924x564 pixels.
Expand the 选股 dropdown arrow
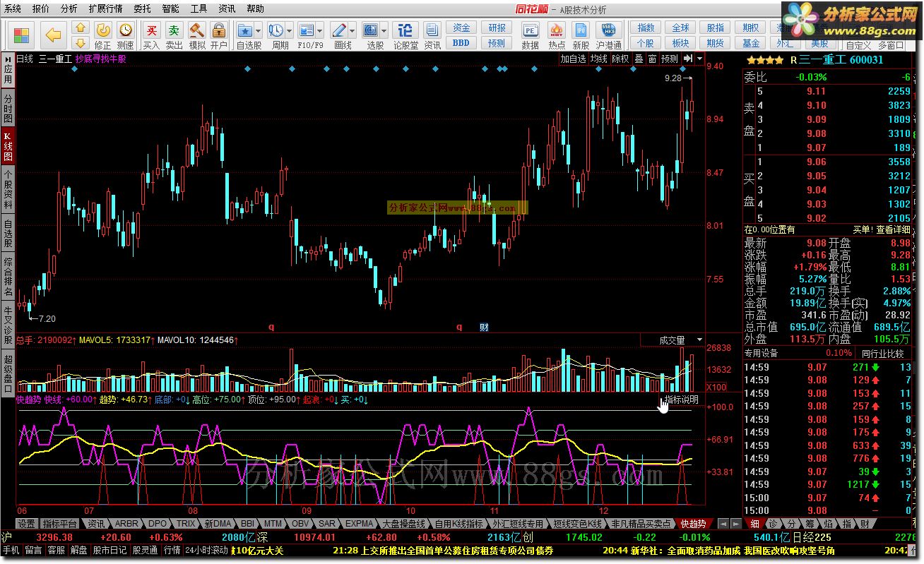(x=384, y=30)
